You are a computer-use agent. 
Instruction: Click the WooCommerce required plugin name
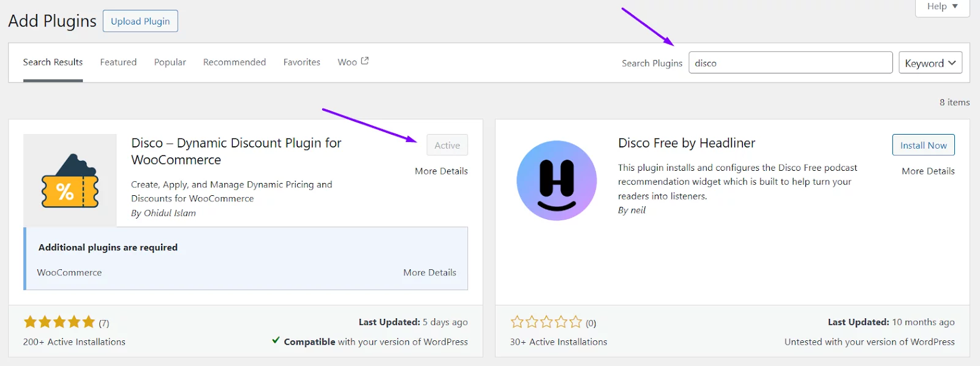(x=69, y=273)
